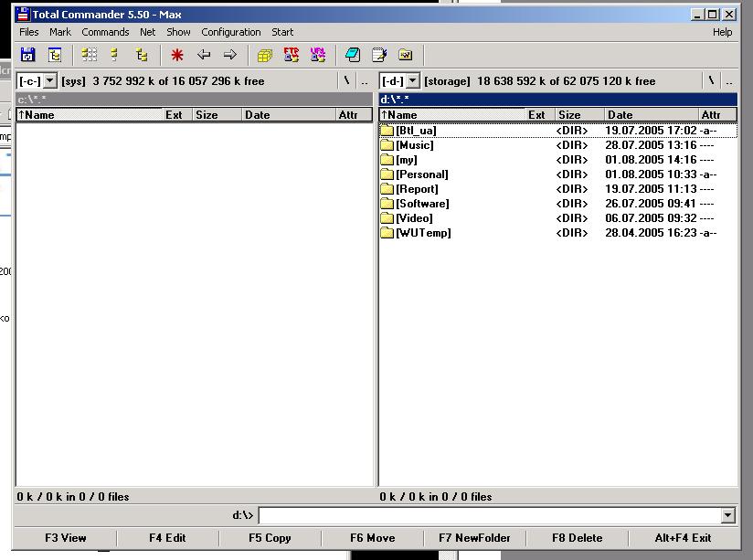Sort right panel by Size column header
Viewport: 753px width, 560px height.
(580, 115)
